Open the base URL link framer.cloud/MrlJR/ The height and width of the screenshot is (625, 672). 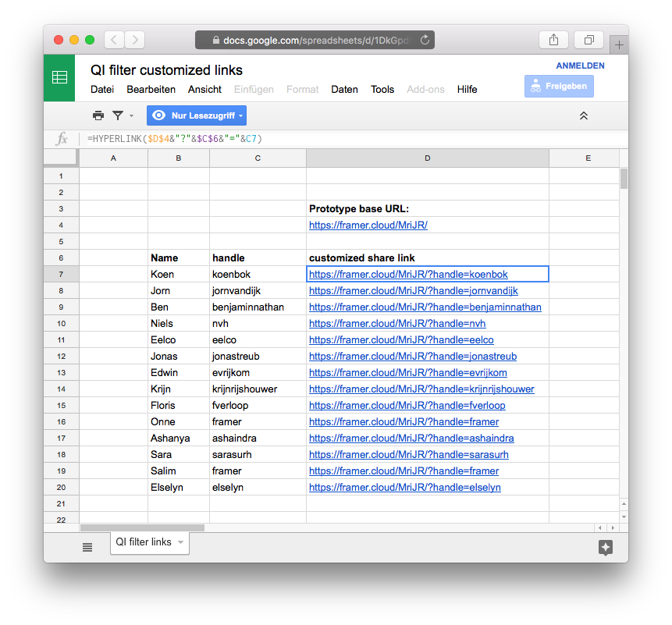point(368,225)
